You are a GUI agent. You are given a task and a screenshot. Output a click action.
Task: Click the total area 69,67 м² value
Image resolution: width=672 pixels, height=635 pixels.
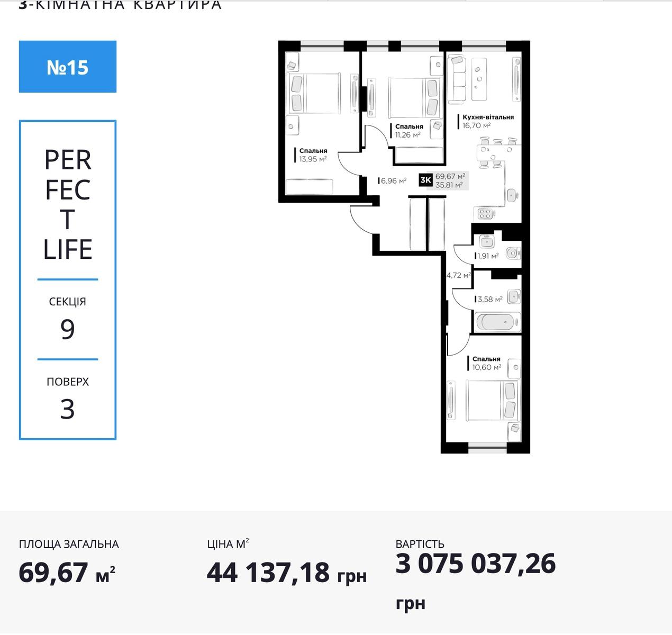click(67, 573)
